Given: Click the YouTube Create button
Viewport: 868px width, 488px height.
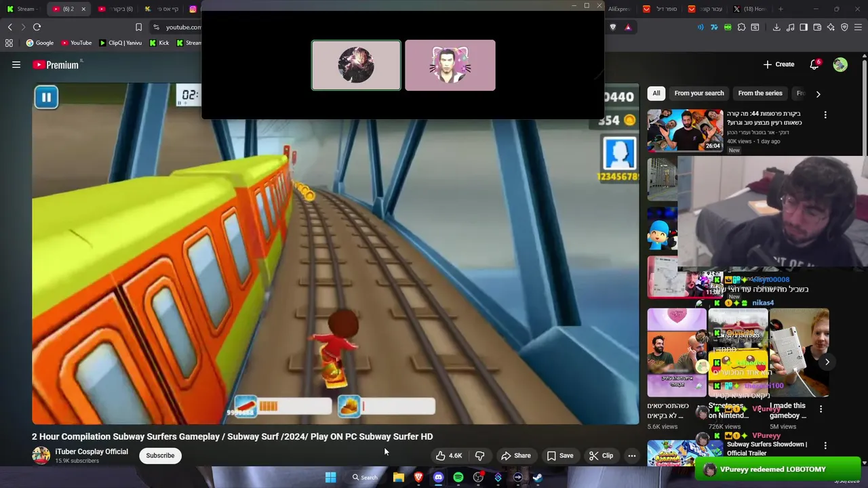Looking at the screenshot, I should 778,64.
